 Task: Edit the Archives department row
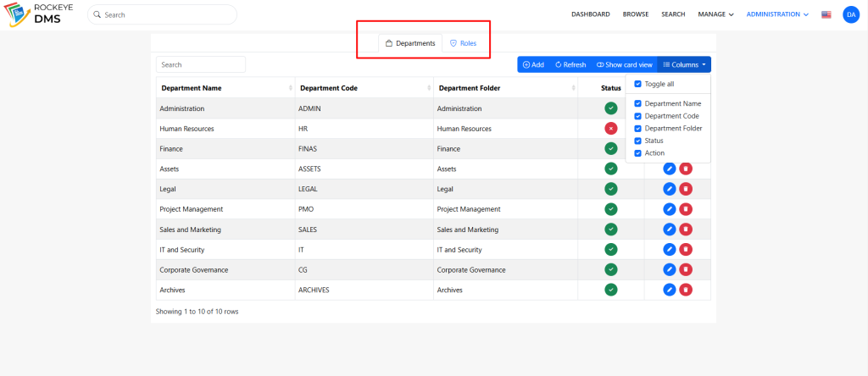670,289
